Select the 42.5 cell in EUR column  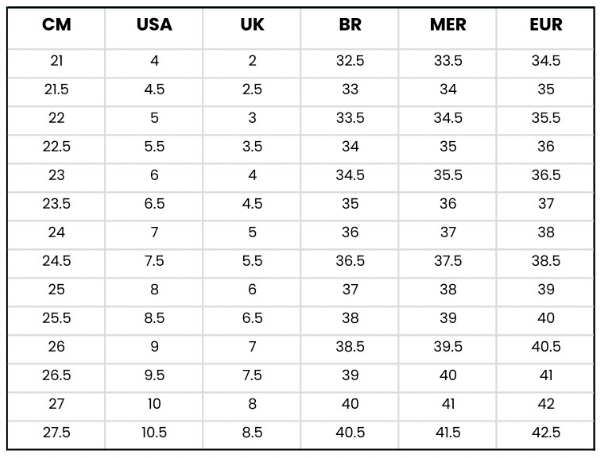click(546, 433)
